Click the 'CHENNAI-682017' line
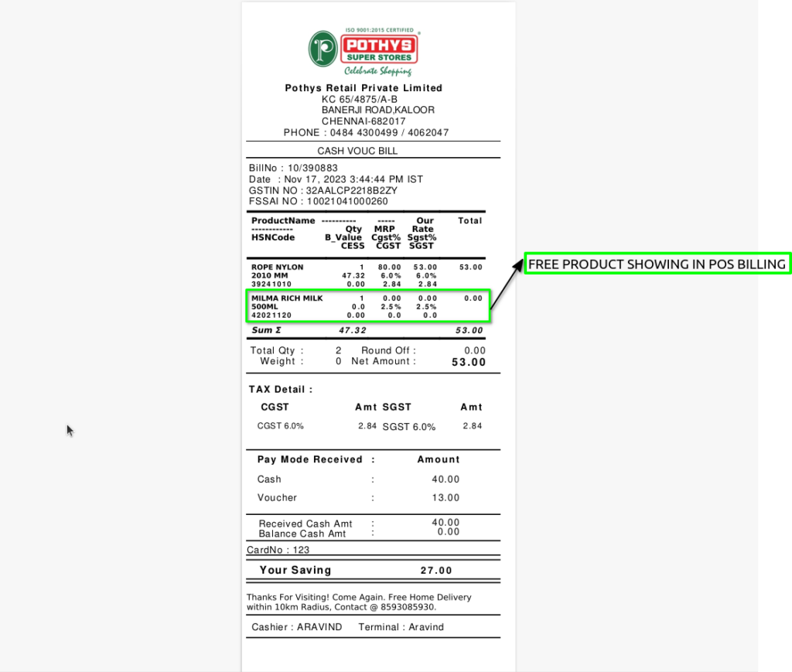The width and height of the screenshot is (792, 672). (364, 121)
